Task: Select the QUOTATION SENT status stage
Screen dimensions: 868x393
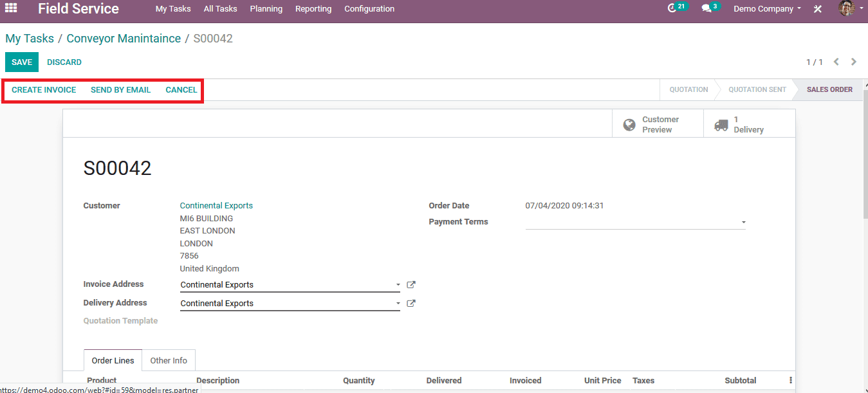Action: (x=757, y=89)
